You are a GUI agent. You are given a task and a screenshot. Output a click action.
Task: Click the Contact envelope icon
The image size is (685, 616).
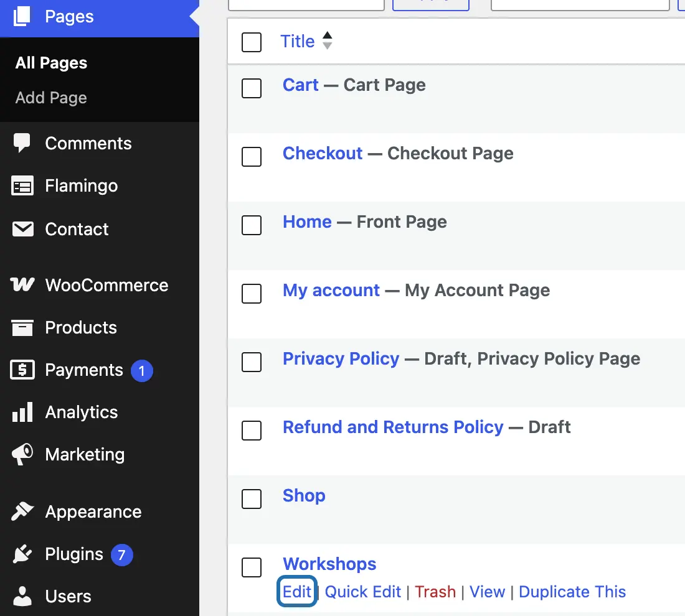pyautogui.click(x=22, y=229)
